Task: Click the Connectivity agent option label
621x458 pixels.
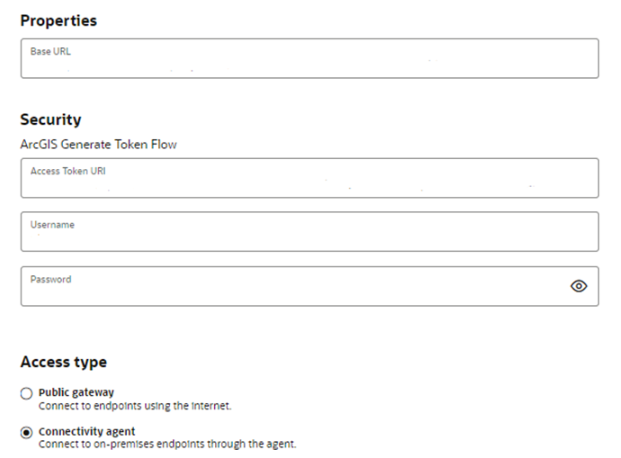Action: 86,431
